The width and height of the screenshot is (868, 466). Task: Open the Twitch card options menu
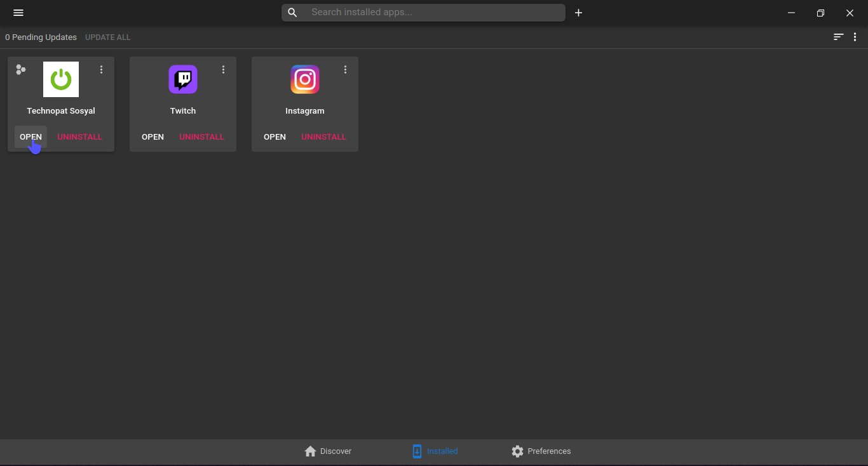[223, 70]
